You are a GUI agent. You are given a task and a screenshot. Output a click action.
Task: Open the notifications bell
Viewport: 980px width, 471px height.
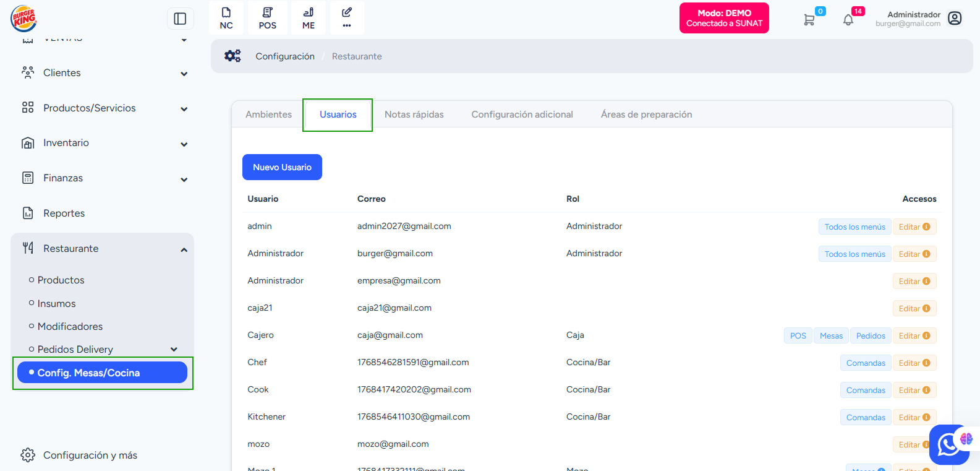848,20
